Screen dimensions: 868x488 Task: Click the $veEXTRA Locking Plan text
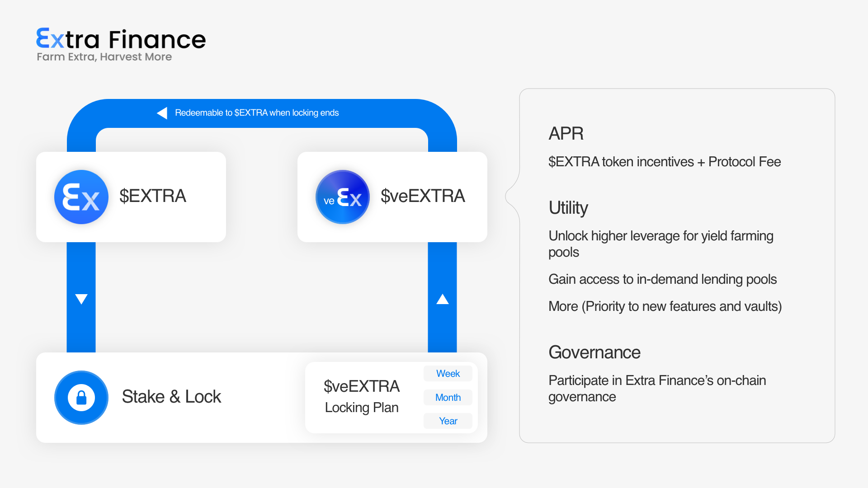(362, 397)
